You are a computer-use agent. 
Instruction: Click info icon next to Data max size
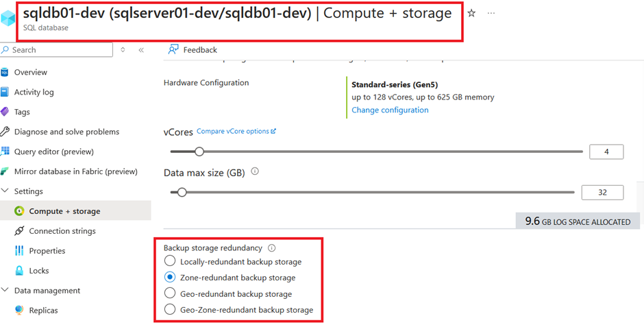(255, 171)
